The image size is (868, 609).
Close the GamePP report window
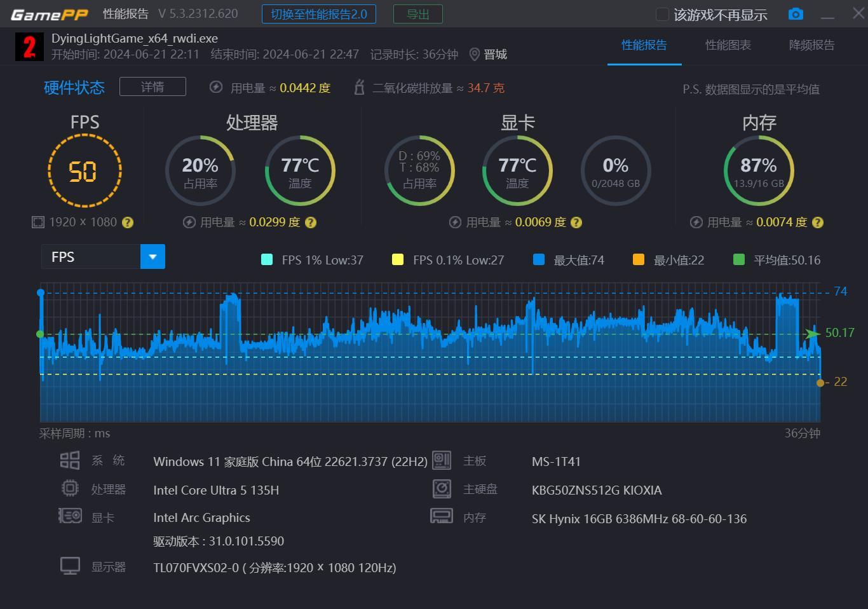pos(858,13)
